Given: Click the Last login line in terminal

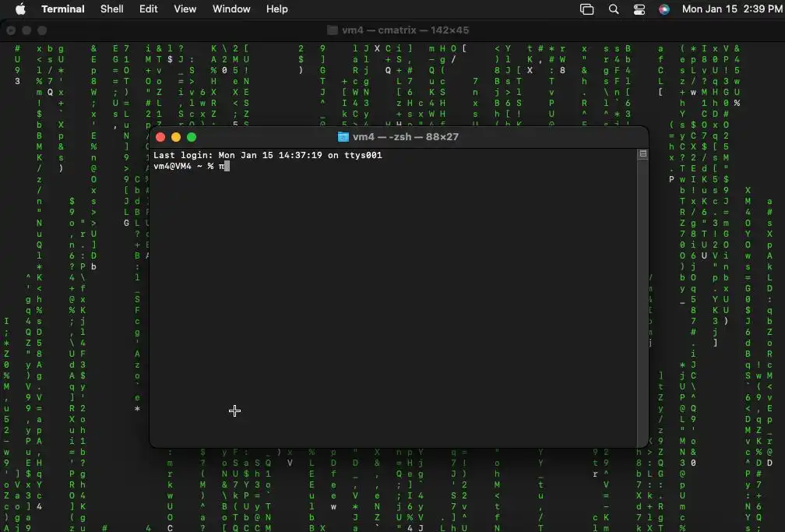Looking at the screenshot, I should pos(268,155).
